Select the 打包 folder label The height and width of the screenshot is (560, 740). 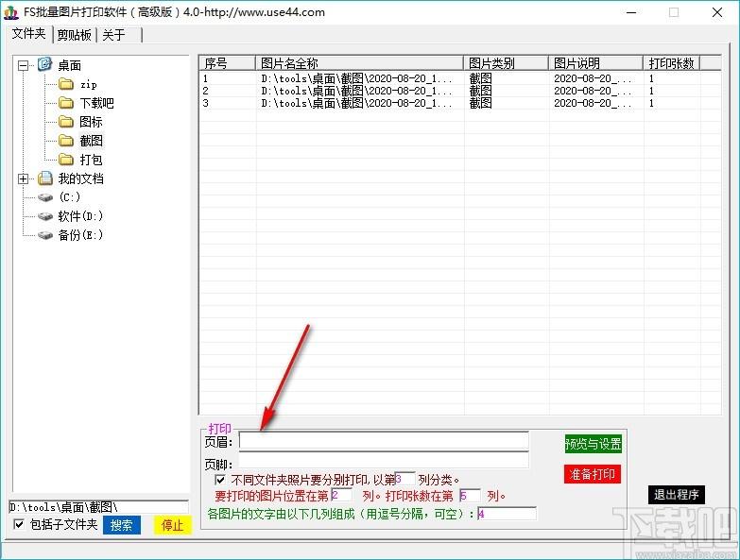[x=91, y=160]
